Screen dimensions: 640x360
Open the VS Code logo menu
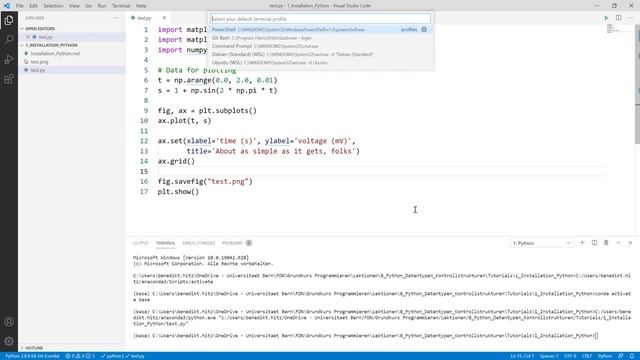(x=7, y=6)
